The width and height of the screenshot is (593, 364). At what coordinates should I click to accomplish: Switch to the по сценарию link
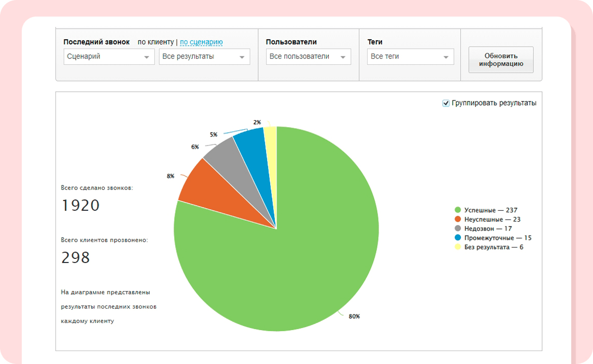coord(201,42)
